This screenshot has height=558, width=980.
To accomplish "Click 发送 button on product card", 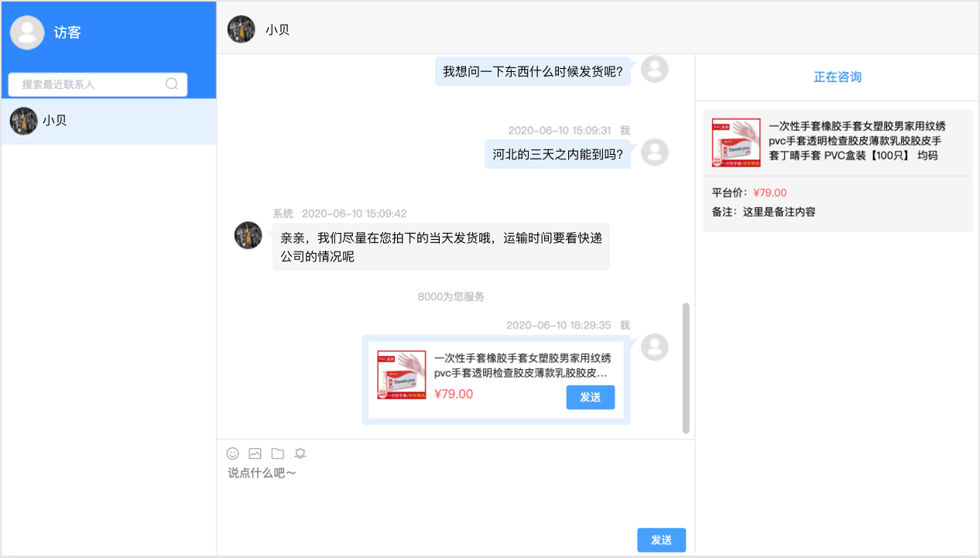I will pyautogui.click(x=591, y=397).
